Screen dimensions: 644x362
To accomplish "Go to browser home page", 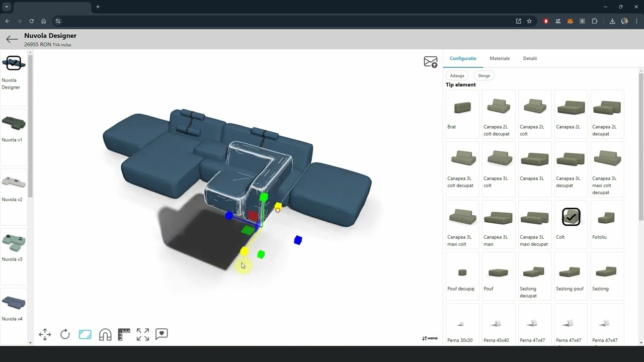I will point(43,21).
